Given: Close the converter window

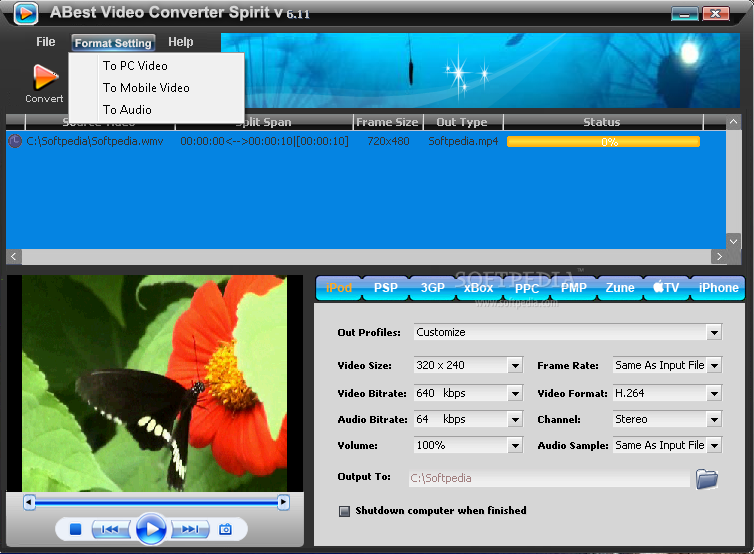Looking at the screenshot, I should click(716, 13).
